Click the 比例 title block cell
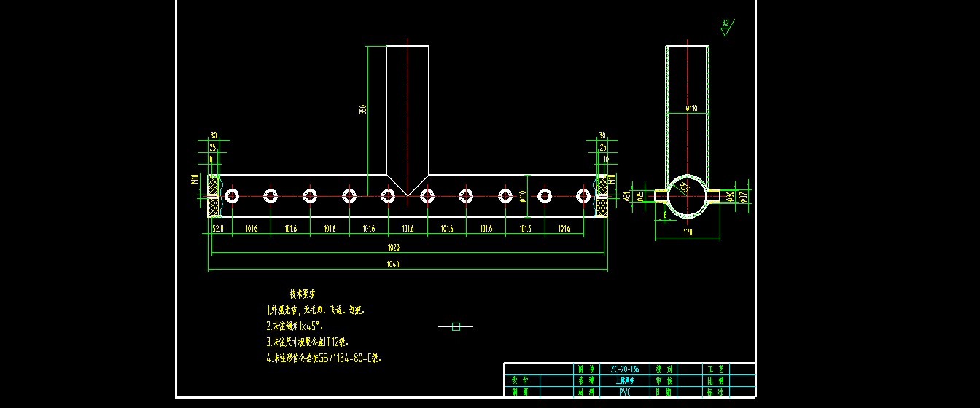Screen dimensions: 980x408 (715, 380)
